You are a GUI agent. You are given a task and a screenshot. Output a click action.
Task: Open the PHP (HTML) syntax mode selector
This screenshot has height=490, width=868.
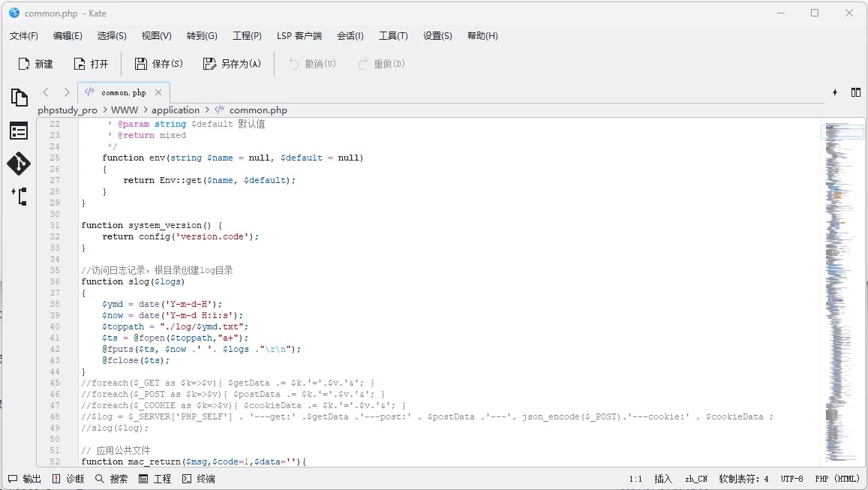pyautogui.click(x=835, y=479)
